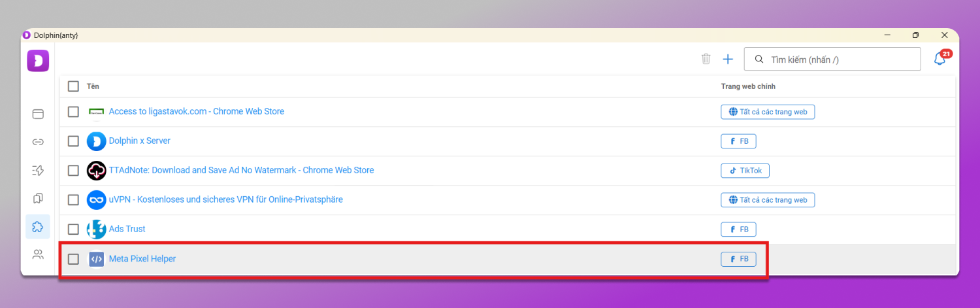Open Dolphin x Server extension link

tap(140, 141)
